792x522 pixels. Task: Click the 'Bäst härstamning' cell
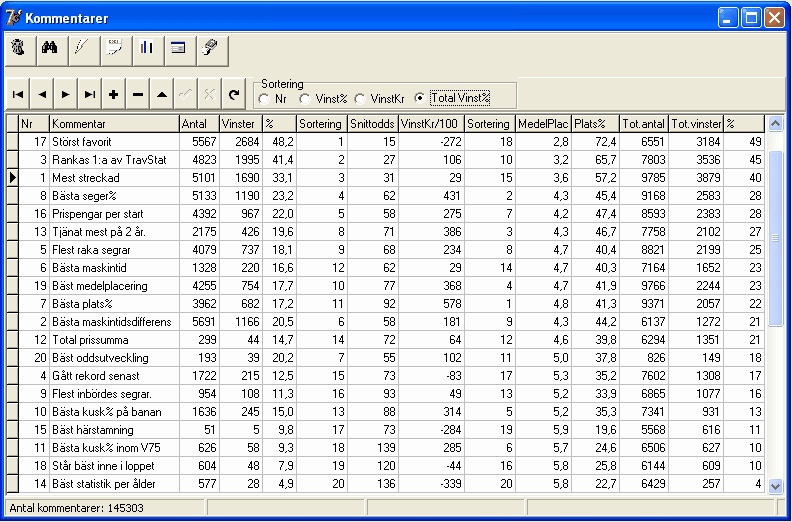point(115,430)
